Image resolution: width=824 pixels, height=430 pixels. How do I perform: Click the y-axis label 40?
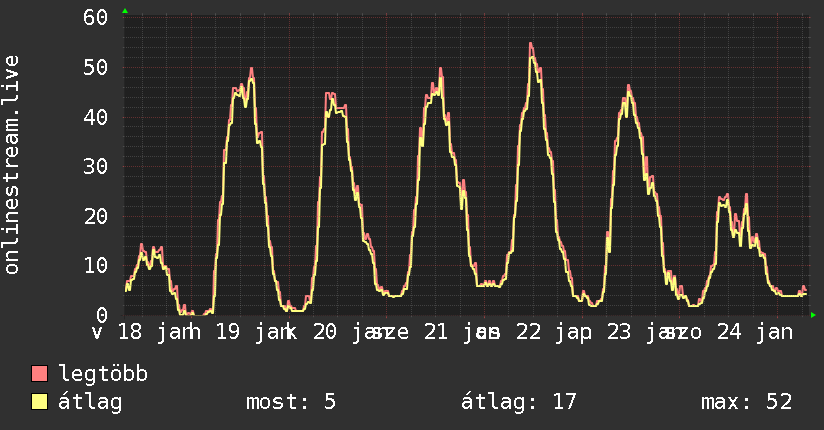(x=96, y=117)
